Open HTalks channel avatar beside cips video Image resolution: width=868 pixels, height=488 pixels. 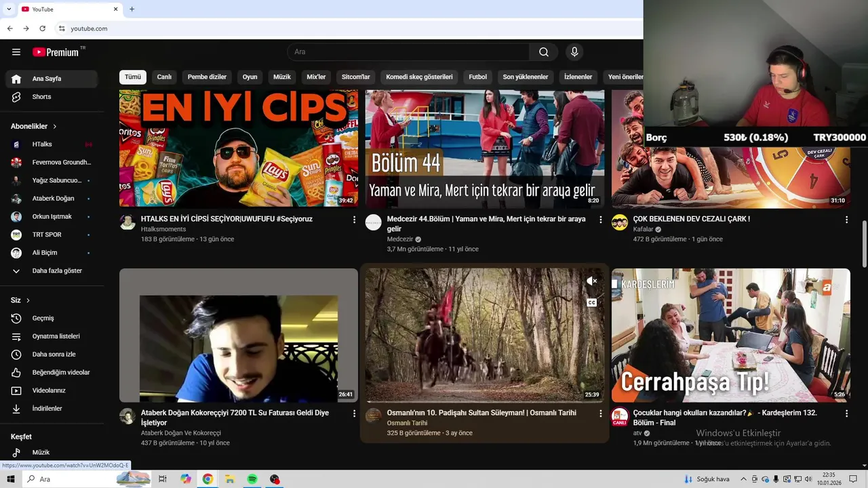coord(127,222)
